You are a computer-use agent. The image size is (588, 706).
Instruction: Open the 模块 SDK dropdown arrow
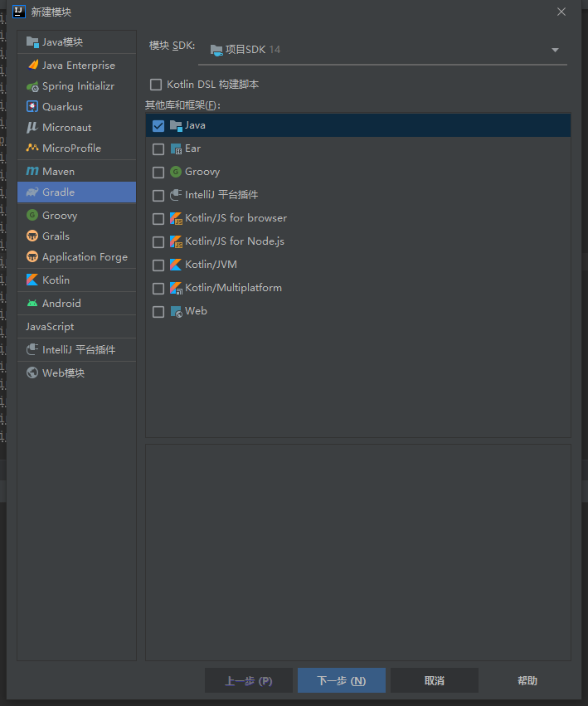555,50
